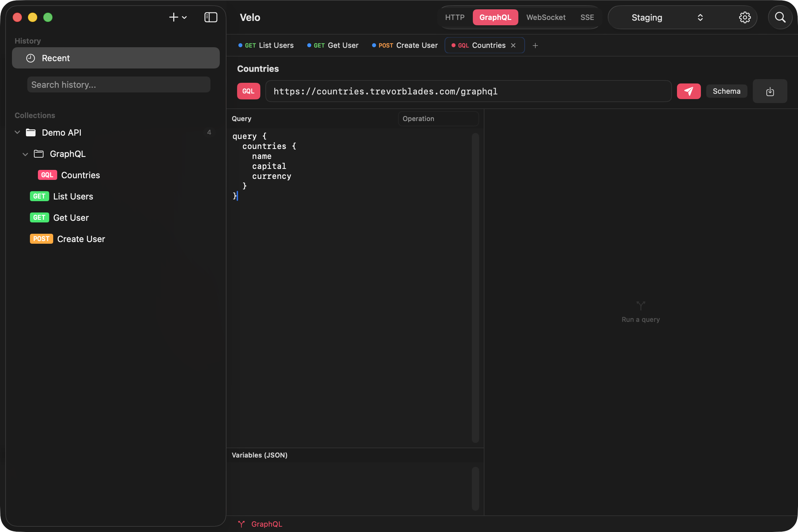This screenshot has width=798, height=532.
Task: Click the Variables editor scrollbar
Action: (x=475, y=488)
